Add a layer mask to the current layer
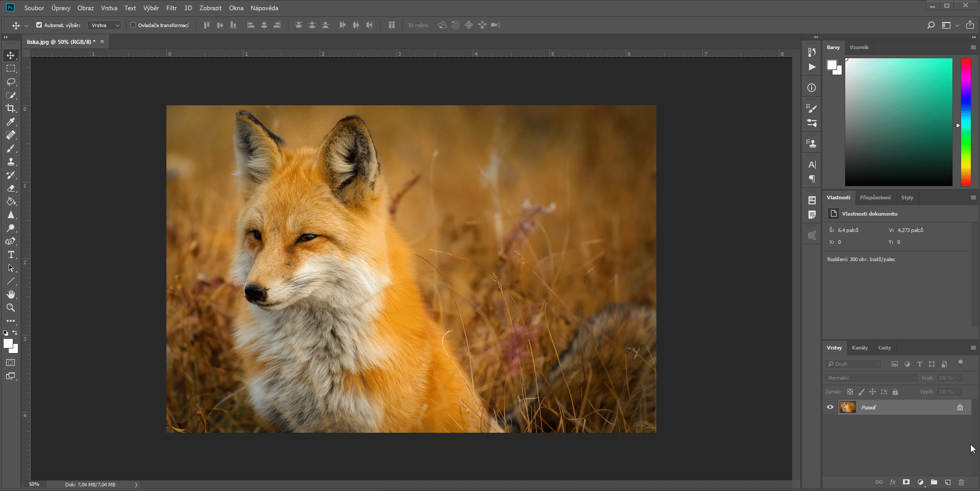 [x=906, y=482]
